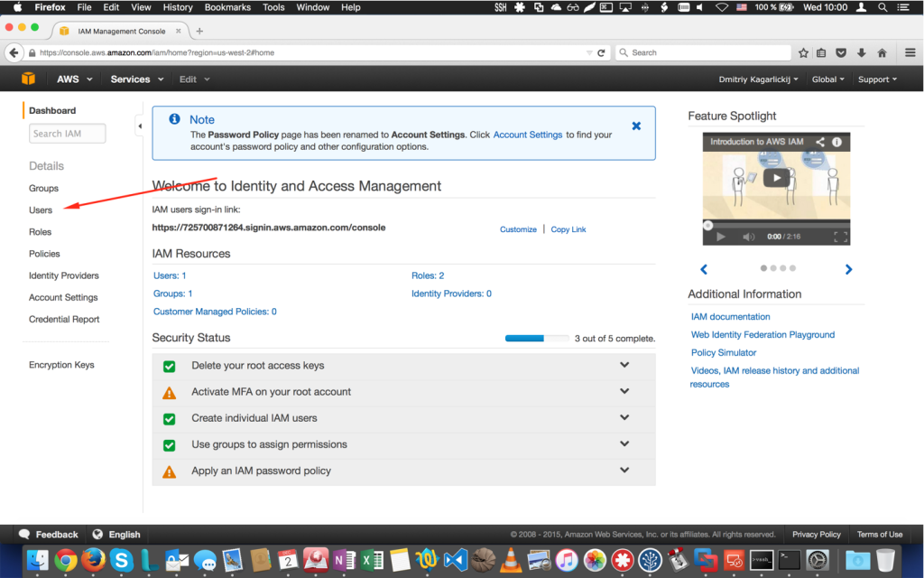The height and width of the screenshot is (578, 924).
Task: Open Encryption Keys in the sidebar
Action: pos(61,365)
